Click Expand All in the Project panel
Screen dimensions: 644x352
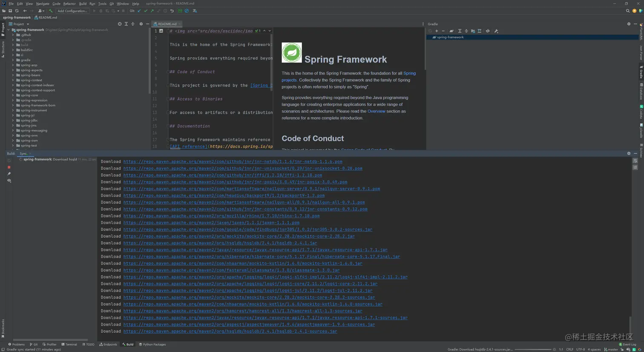click(126, 24)
